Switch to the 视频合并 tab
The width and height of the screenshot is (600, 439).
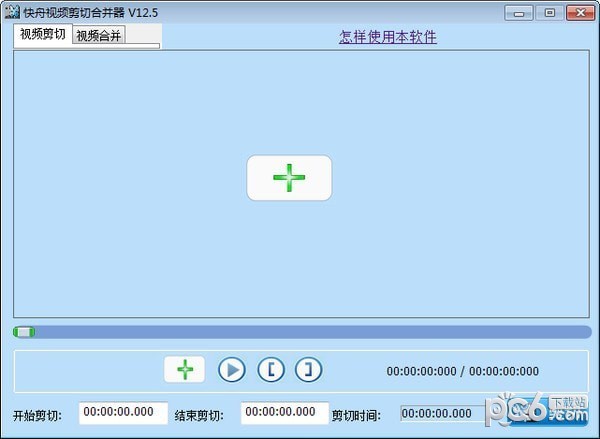[x=98, y=36]
